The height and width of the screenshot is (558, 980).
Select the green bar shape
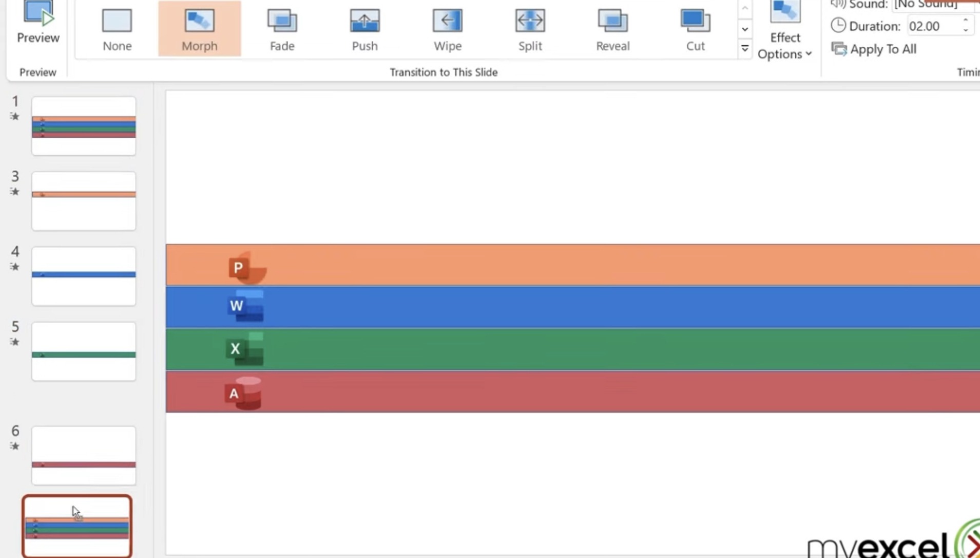click(573, 350)
